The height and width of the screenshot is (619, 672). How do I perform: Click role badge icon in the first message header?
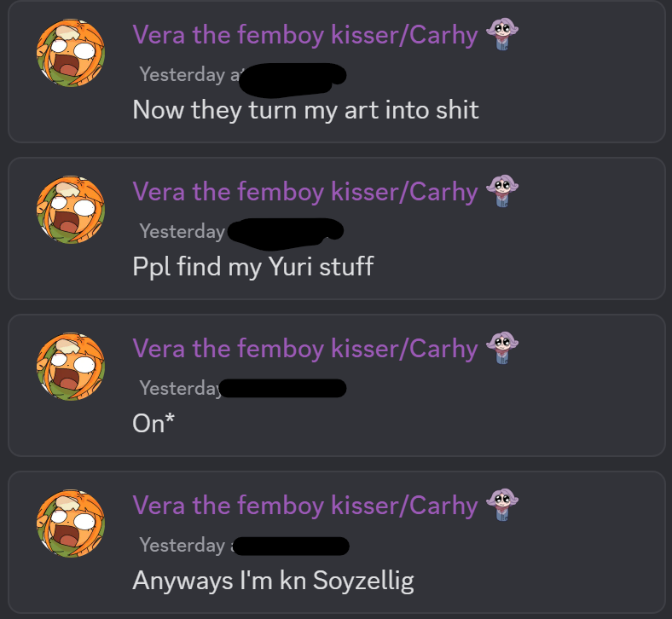pyautogui.click(x=502, y=36)
